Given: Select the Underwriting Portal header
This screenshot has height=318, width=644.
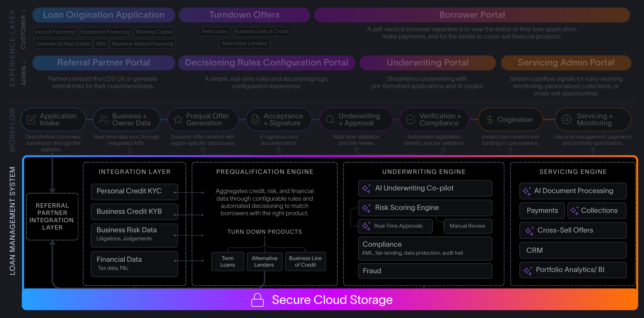Looking at the screenshot, I should click(x=427, y=63).
